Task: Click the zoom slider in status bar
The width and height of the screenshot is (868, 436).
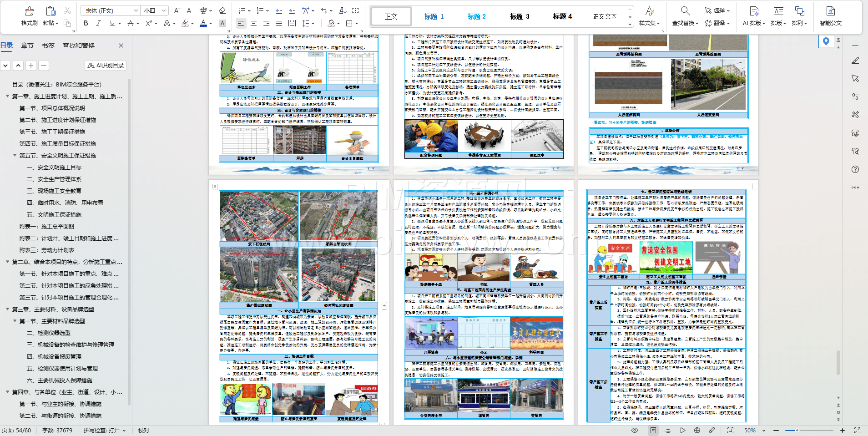Action: point(797,430)
